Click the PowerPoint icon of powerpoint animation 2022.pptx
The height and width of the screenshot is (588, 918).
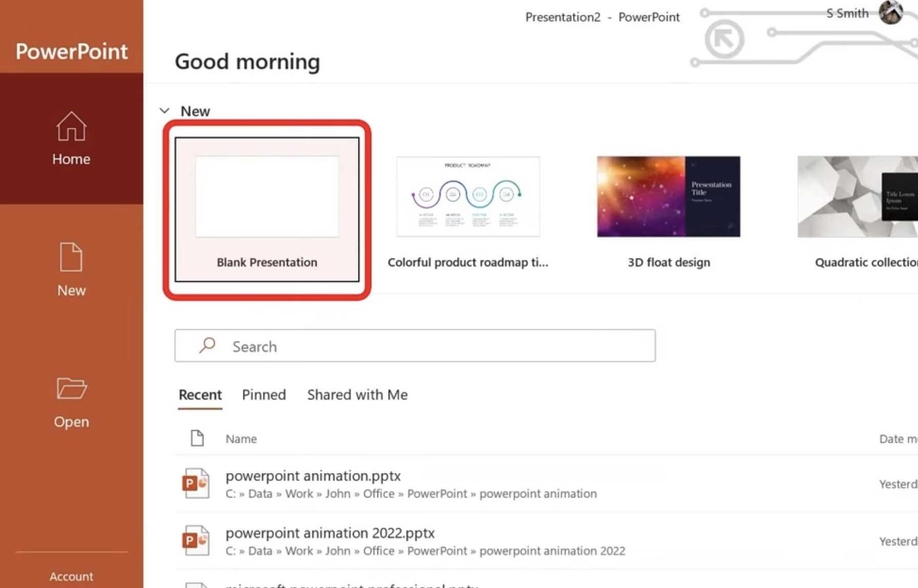pos(196,540)
